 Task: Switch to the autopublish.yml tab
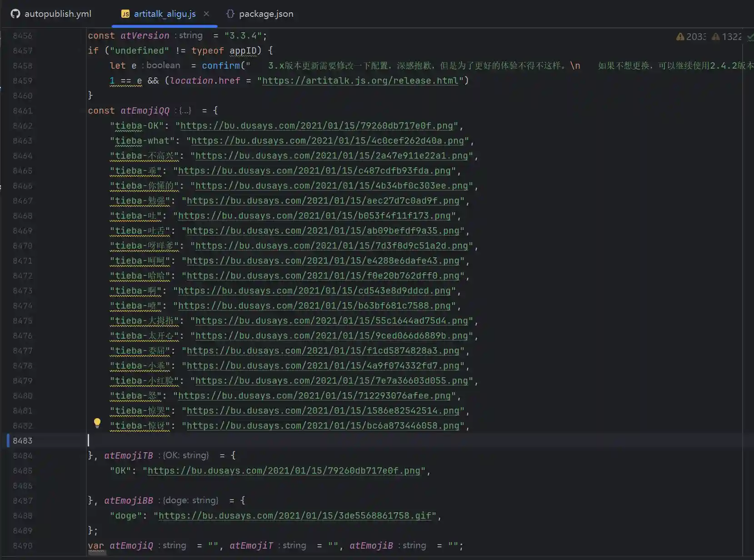click(x=58, y=14)
